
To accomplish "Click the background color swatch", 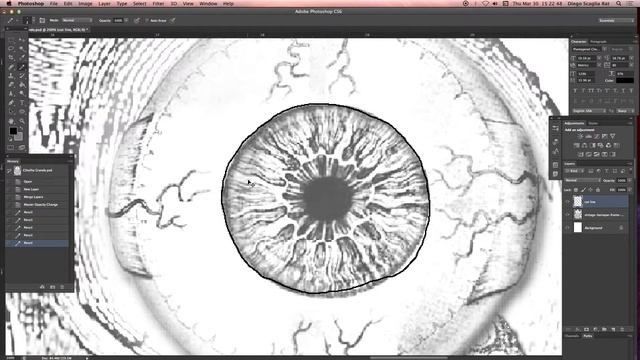I will (x=19, y=137).
